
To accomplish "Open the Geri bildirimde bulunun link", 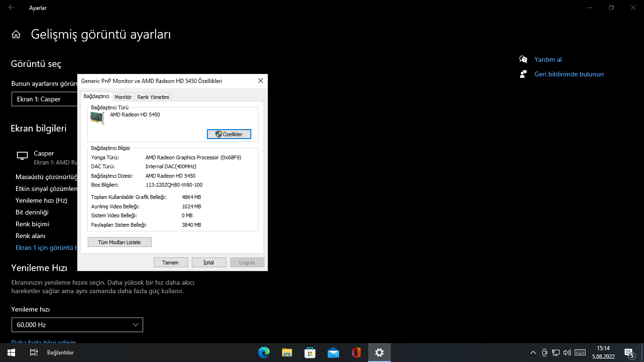I will click(569, 74).
